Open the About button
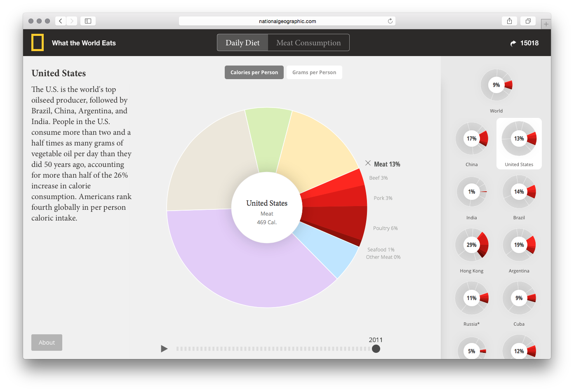The width and height of the screenshot is (574, 392). (47, 343)
